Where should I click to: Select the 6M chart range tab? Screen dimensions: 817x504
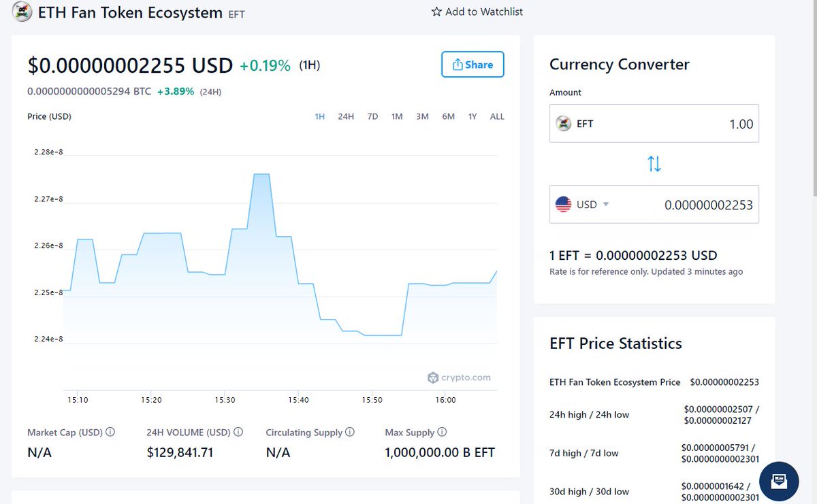(x=448, y=116)
